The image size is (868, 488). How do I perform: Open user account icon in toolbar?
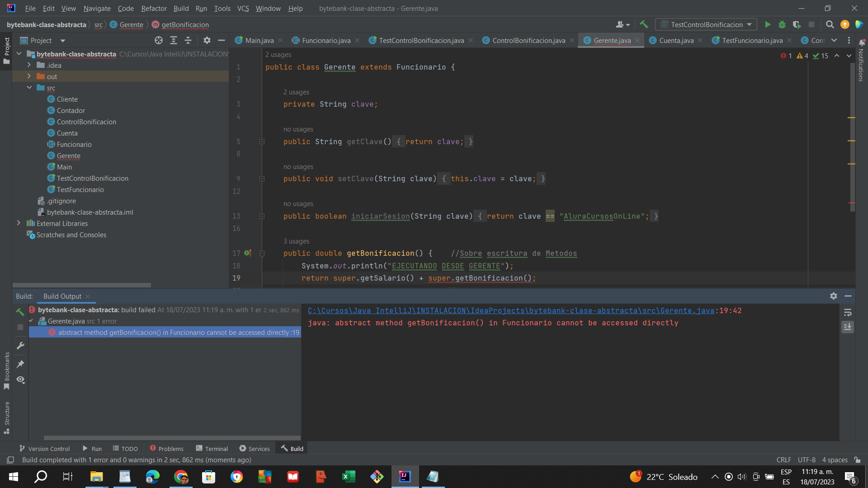(x=623, y=24)
